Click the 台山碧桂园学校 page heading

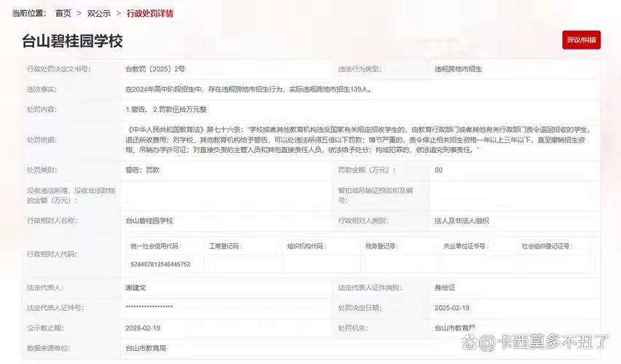tap(72, 41)
